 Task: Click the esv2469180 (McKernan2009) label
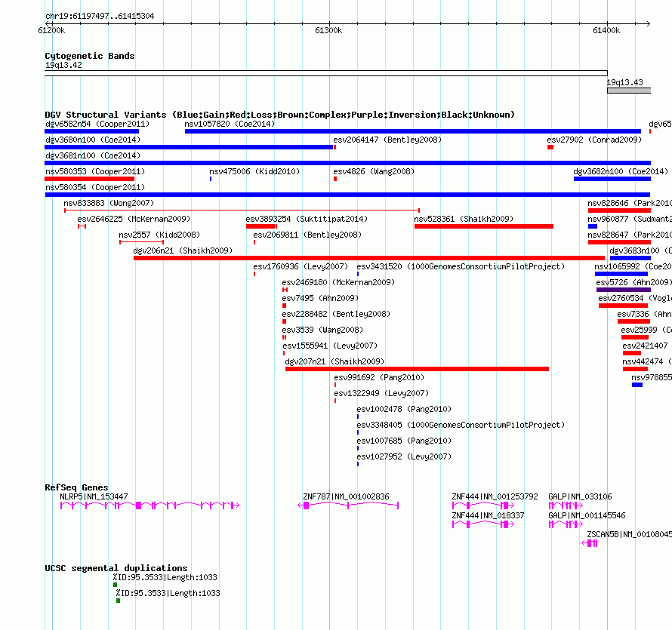pyautogui.click(x=338, y=283)
